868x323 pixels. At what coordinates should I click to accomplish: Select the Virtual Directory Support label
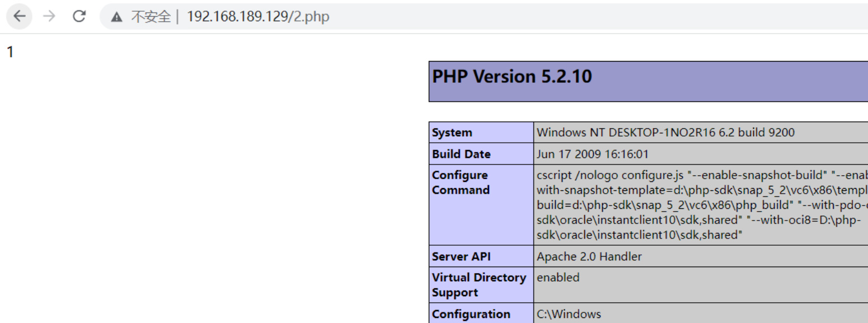tap(478, 284)
